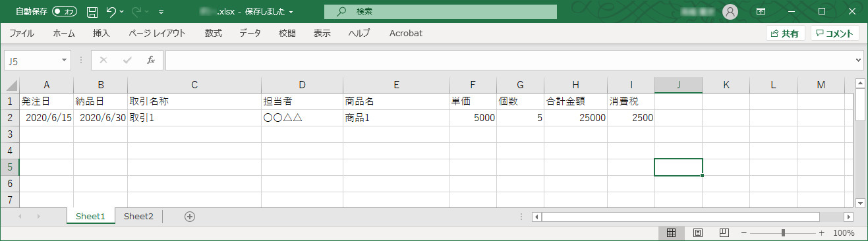This screenshot has width=868, height=241.
Task: Expand the formula bar chevron
Action: [x=857, y=60]
